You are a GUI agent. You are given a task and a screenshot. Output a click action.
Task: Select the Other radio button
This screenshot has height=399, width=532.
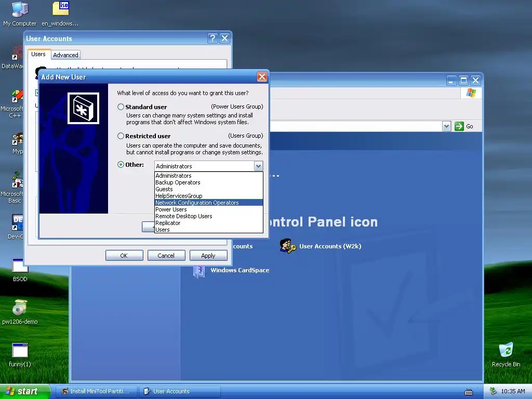point(121,165)
